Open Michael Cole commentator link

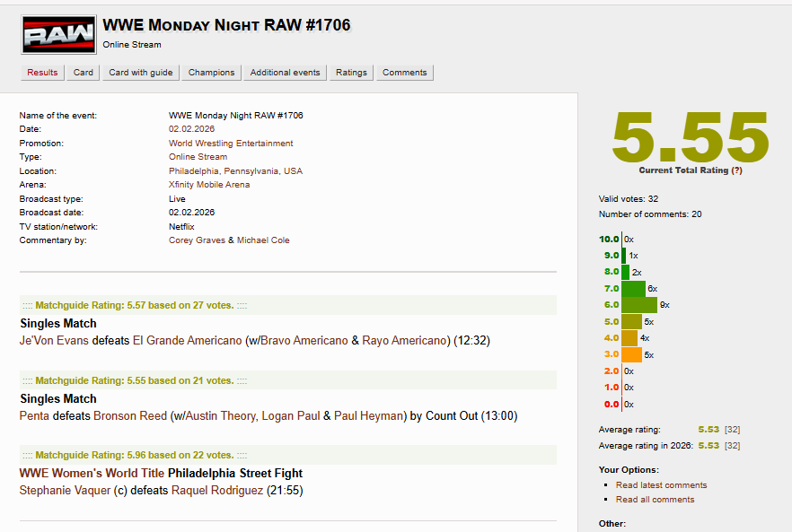click(x=263, y=240)
